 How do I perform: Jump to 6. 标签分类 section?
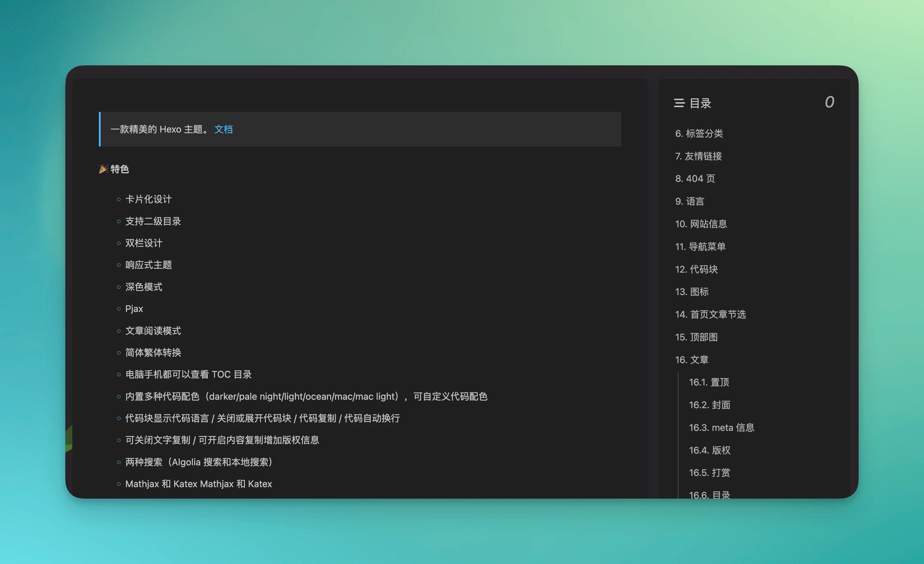click(x=699, y=134)
